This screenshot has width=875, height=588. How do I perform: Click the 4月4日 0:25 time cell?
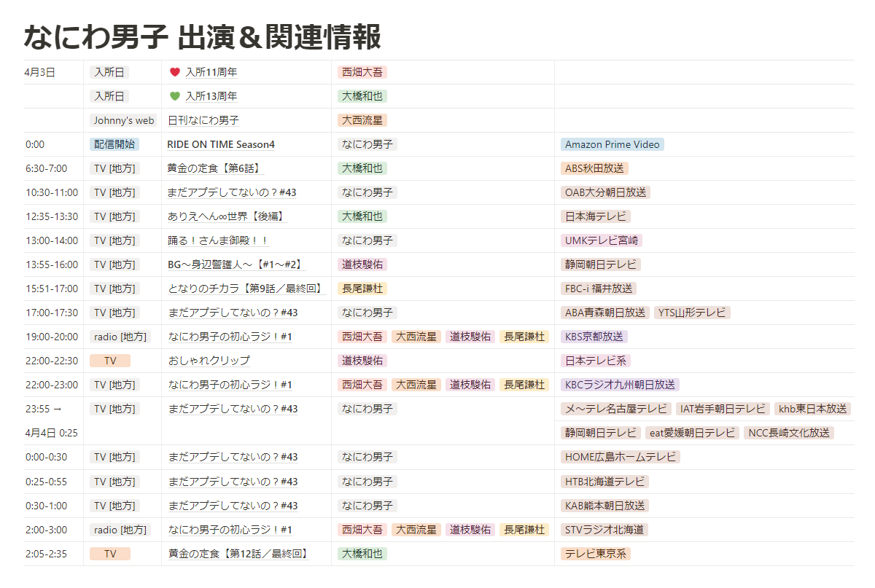[51, 433]
